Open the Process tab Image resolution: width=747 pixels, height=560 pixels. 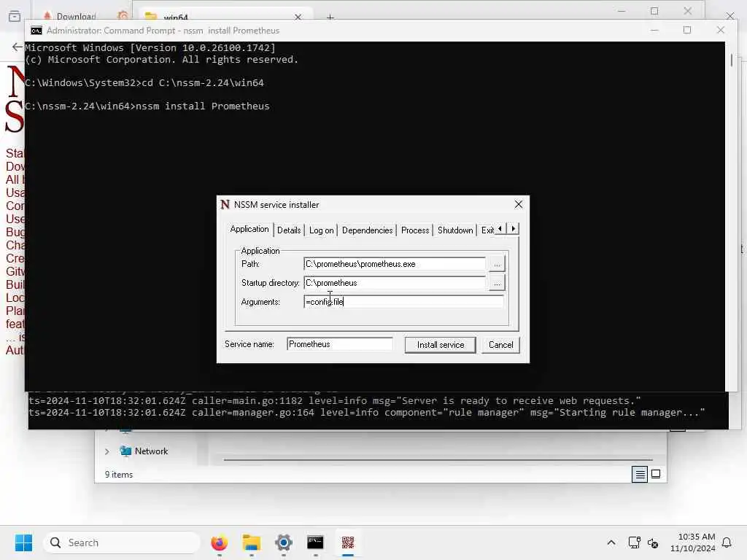(415, 230)
